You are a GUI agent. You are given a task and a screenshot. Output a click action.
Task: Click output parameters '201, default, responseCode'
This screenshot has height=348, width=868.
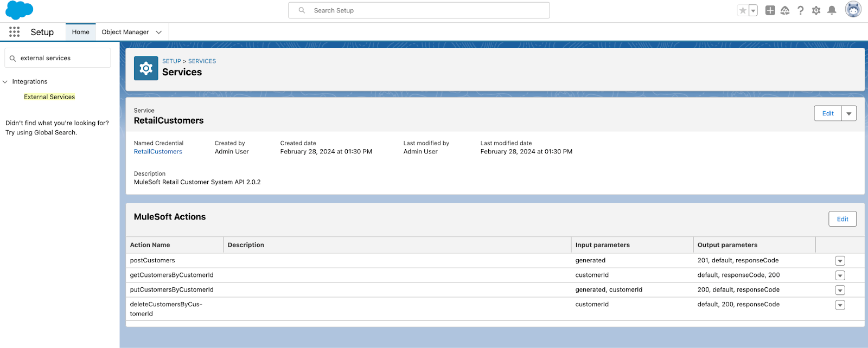click(x=738, y=261)
